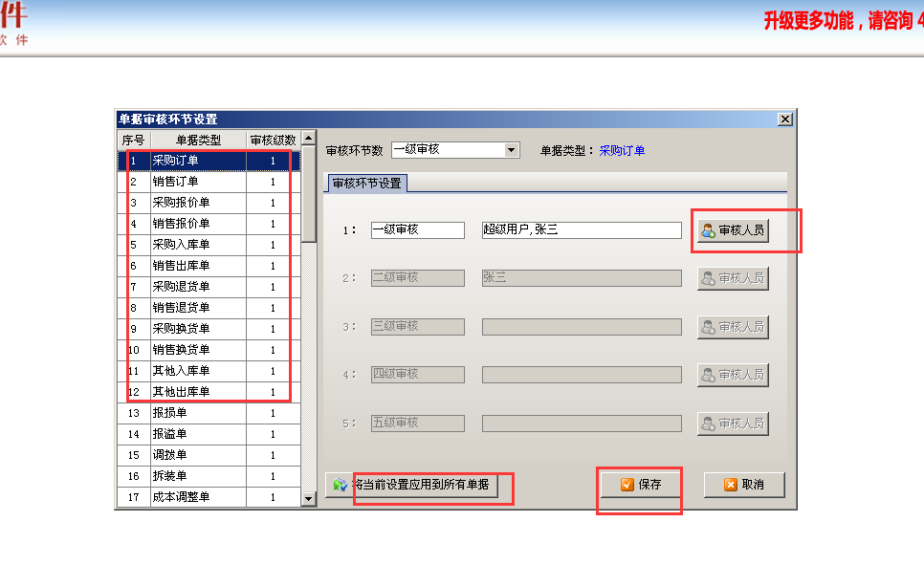The height and width of the screenshot is (565, 924).
Task: Click the 序号 column header
Action: point(134,141)
